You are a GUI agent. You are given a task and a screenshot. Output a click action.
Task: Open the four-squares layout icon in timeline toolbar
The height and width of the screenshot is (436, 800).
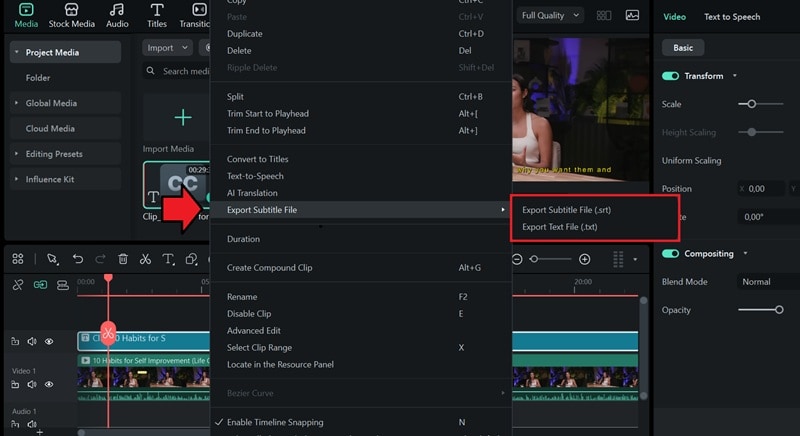(18, 259)
